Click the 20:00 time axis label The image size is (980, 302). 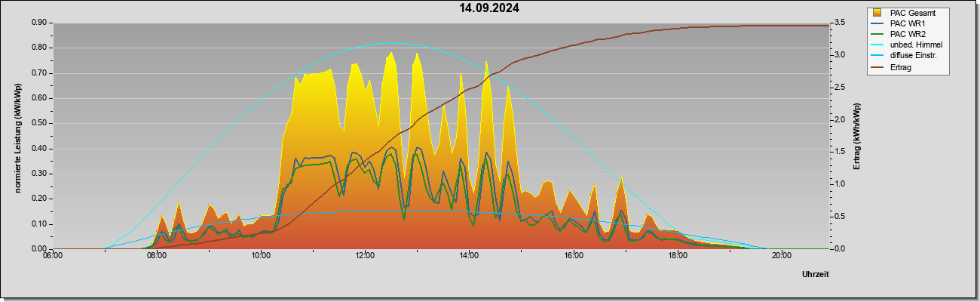click(x=781, y=255)
